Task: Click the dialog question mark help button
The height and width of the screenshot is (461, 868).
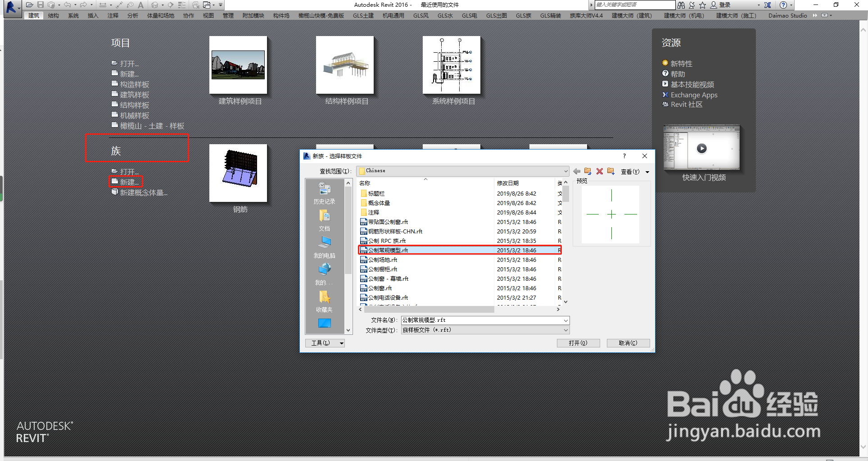Action: click(624, 156)
